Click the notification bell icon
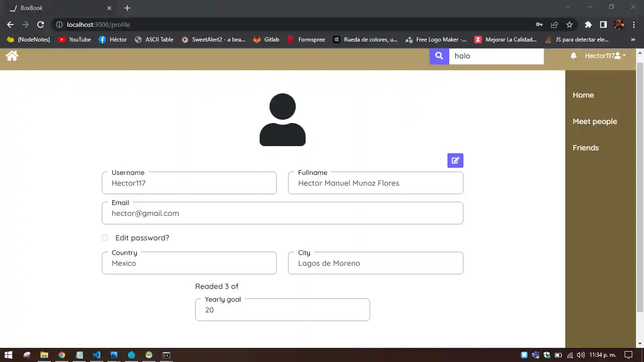The height and width of the screenshot is (362, 644). click(x=573, y=56)
